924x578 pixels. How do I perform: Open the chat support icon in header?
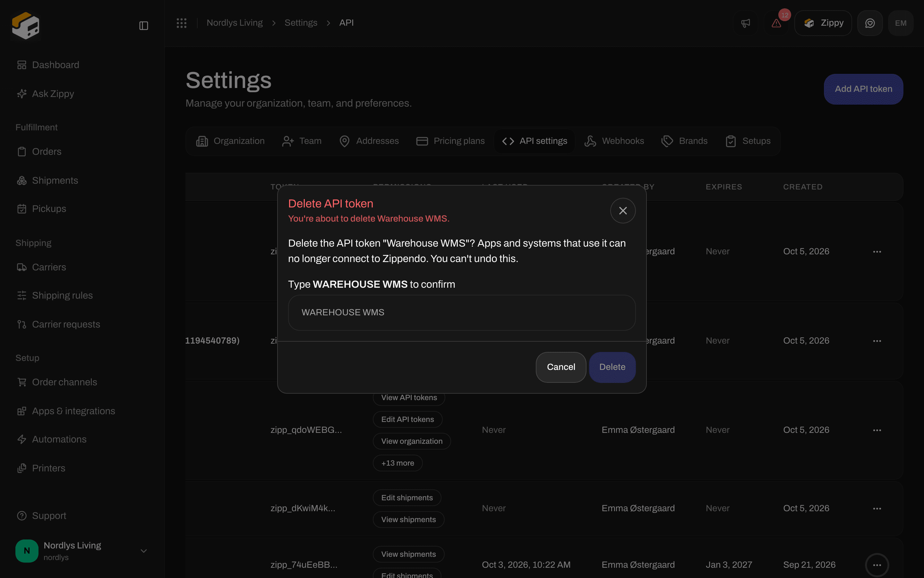pos(870,23)
